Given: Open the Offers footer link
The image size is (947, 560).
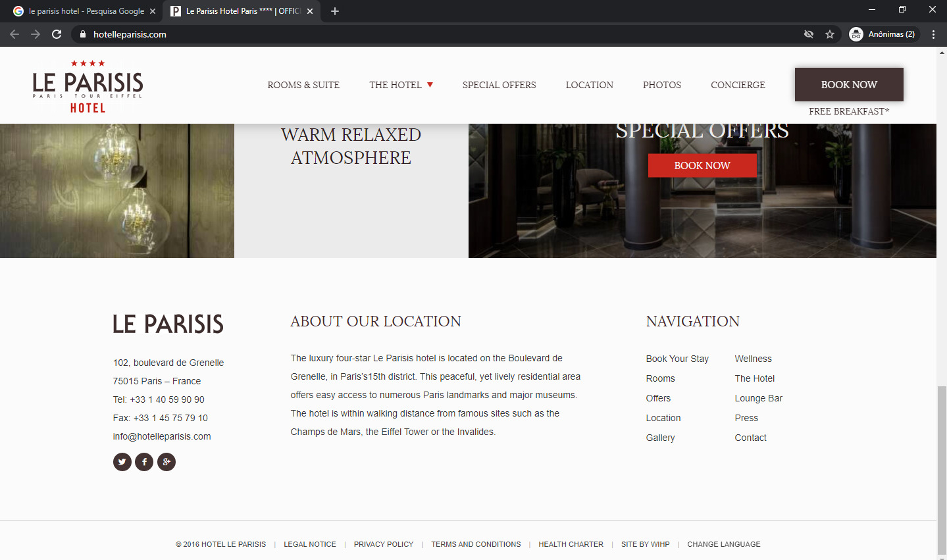Looking at the screenshot, I should [658, 398].
